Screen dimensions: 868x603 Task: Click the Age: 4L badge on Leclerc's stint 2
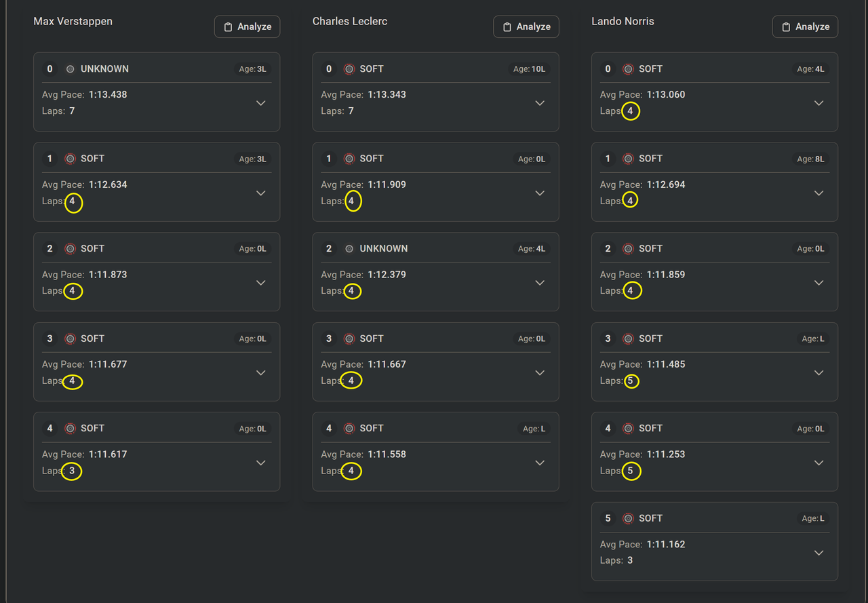pos(532,249)
